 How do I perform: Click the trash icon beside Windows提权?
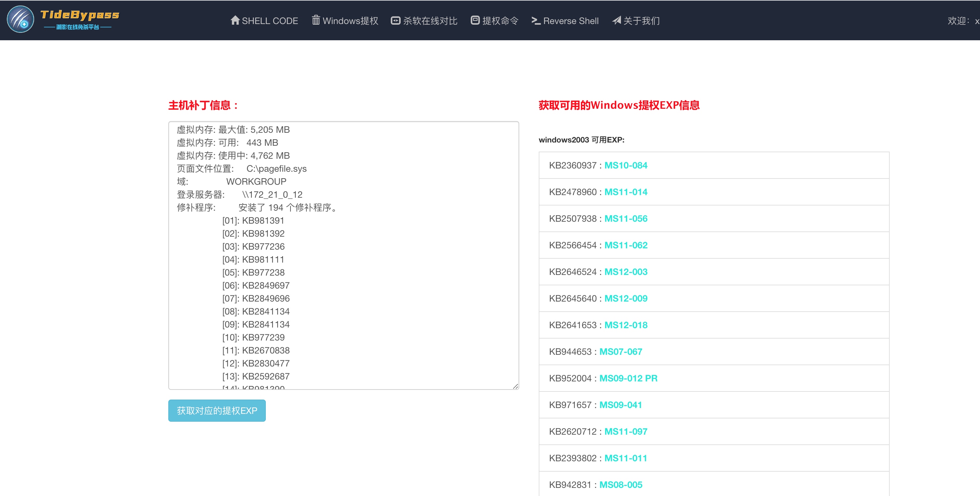point(316,20)
